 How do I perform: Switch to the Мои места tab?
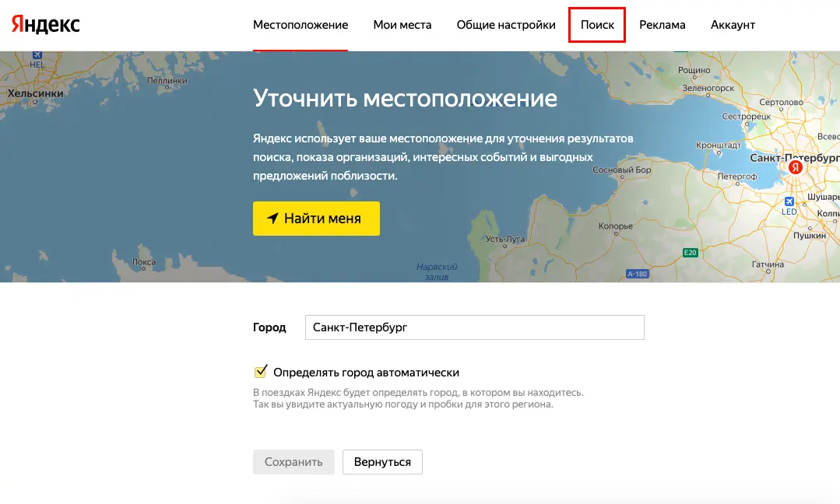pos(402,25)
